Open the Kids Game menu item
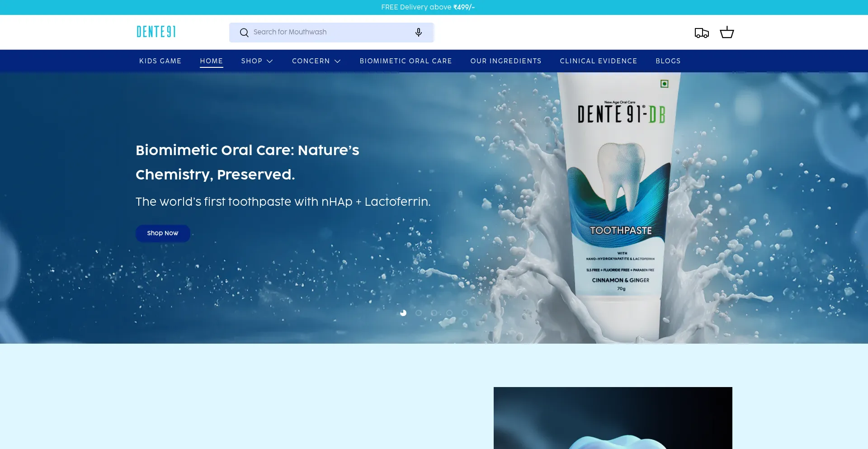 click(x=160, y=61)
